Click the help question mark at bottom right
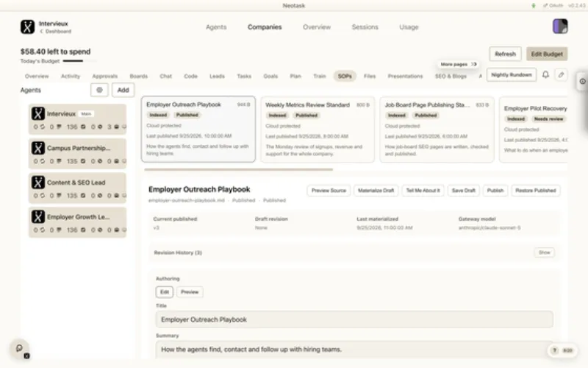 click(x=554, y=350)
